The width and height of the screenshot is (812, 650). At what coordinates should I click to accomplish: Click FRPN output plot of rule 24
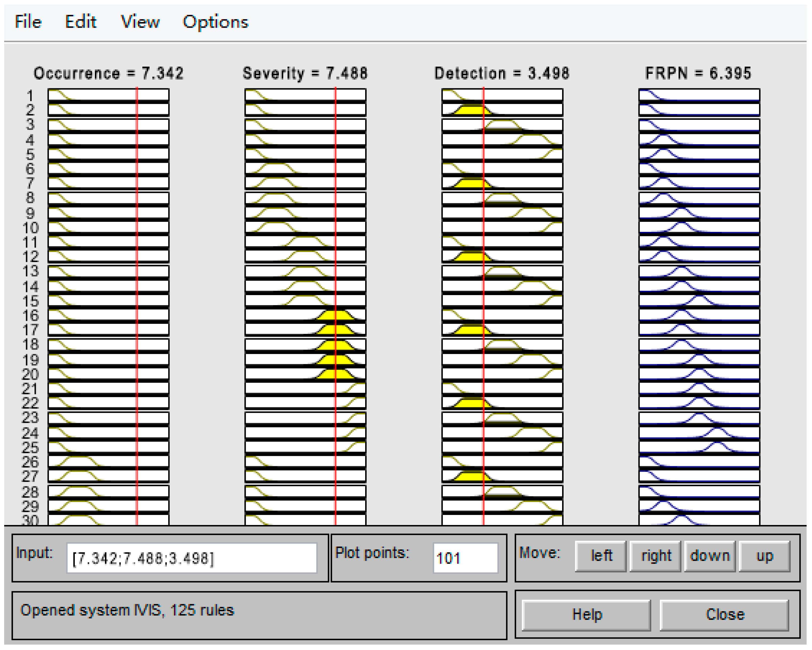pos(699,432)
